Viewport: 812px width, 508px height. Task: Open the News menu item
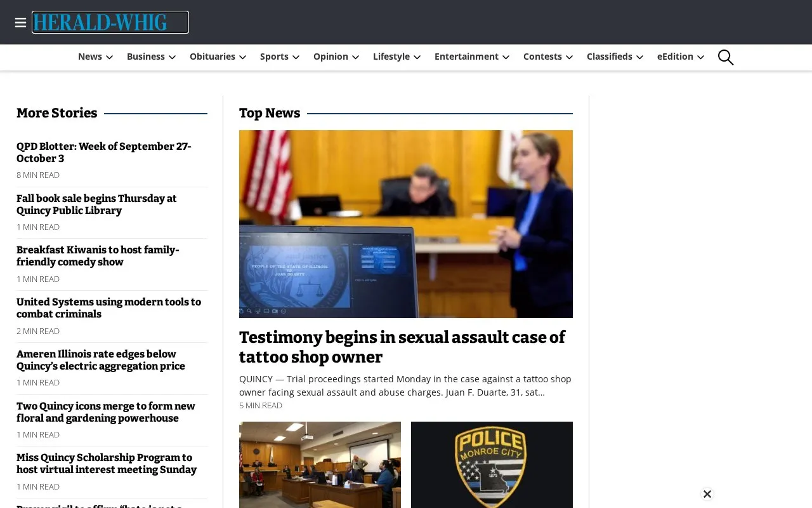[x=90, y=57]
